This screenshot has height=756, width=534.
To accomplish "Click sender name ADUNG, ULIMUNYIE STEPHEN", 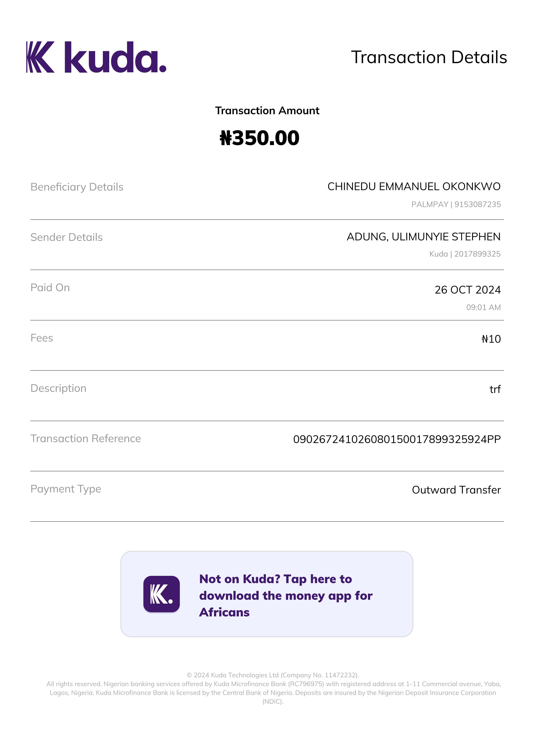I will click(x=423, y=237).
